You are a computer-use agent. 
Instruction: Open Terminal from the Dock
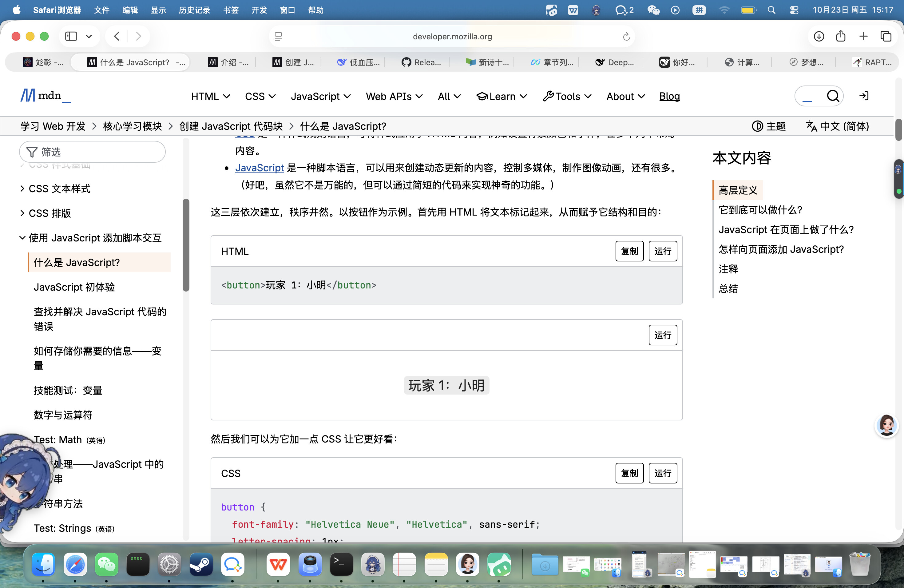click(341, 564)
